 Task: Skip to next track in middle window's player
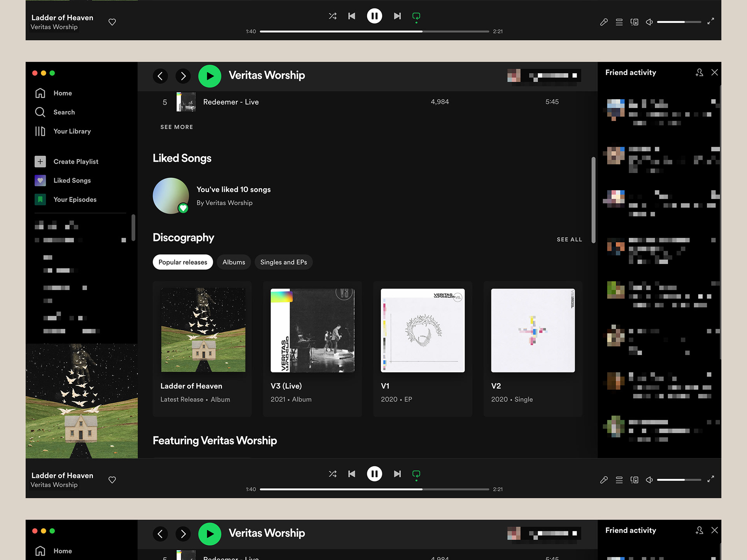tap(397, 474)
